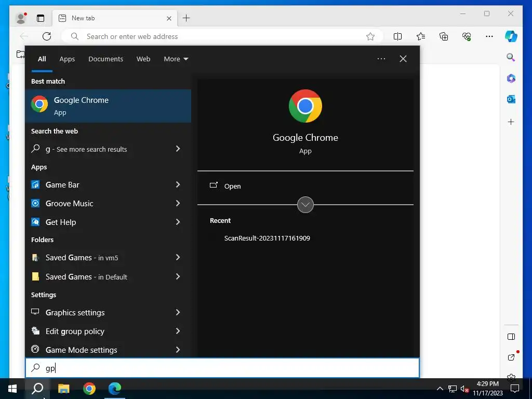Click the muted volume tray icon

pos(464,389)
